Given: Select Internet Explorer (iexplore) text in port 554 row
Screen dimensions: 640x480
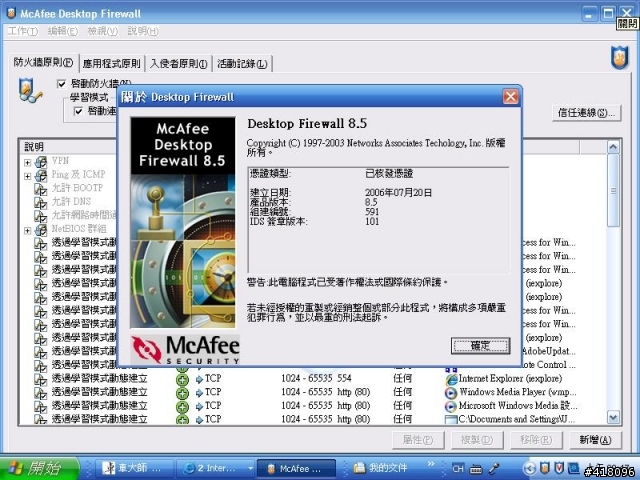Looking at the screenshot, I should click(x=510, y=378).
